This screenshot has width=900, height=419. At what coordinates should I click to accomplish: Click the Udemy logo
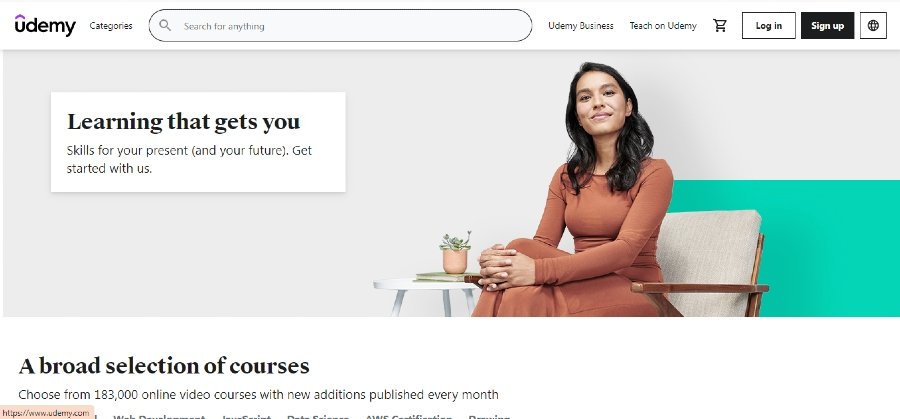(45, 25)
